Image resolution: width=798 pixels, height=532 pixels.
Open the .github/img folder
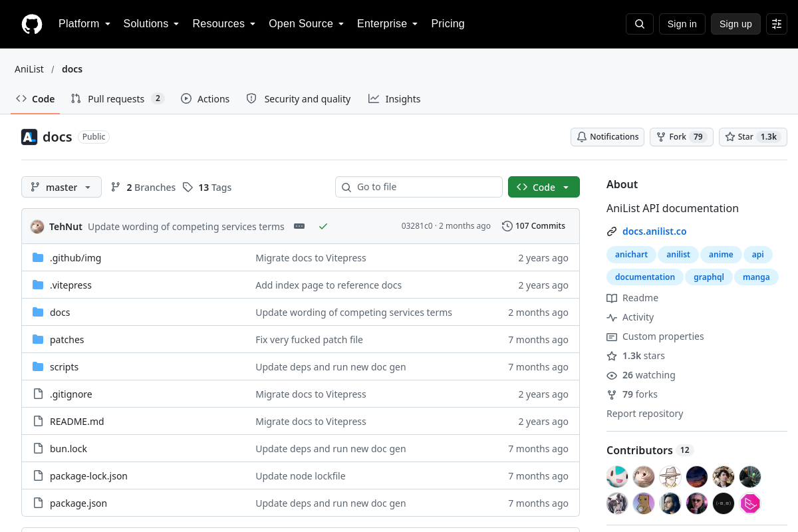[76, 258]
